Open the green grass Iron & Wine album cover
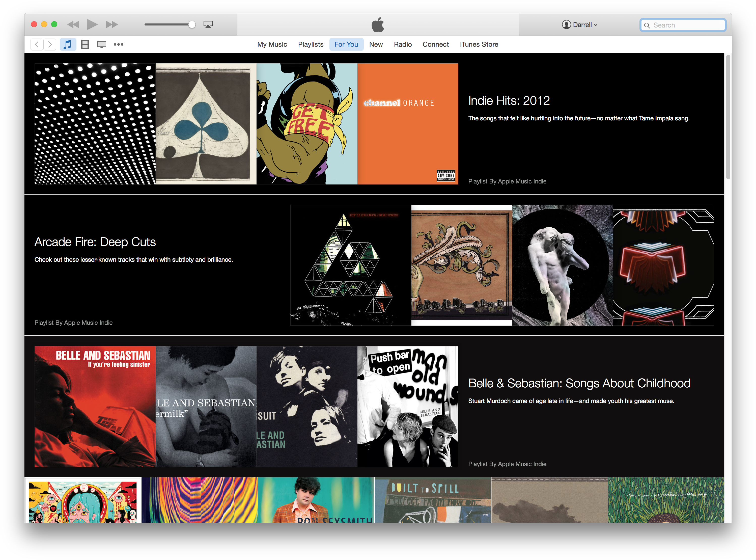Image resolution: width=756 pixels, height=560 pixels. coord(666,500)
